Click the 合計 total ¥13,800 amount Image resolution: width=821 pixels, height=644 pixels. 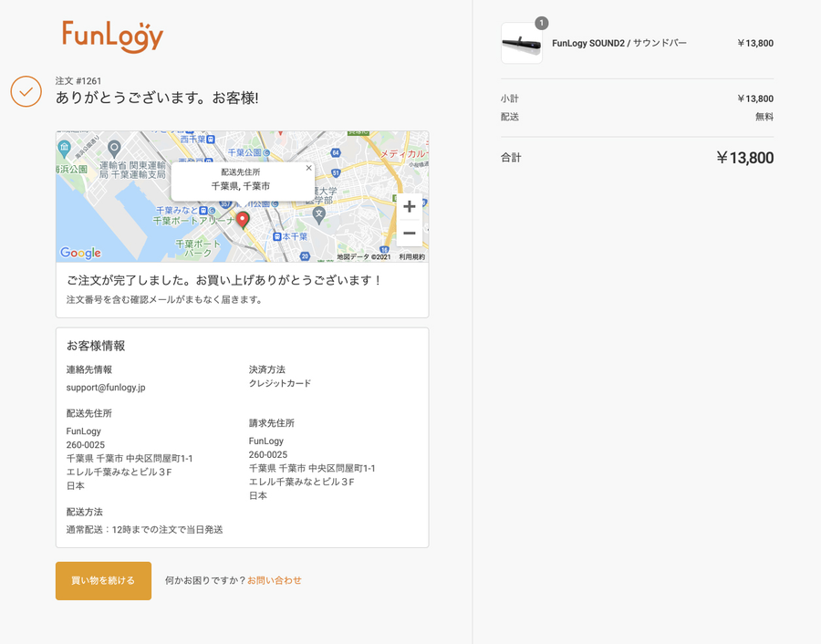tap(744, 158)
